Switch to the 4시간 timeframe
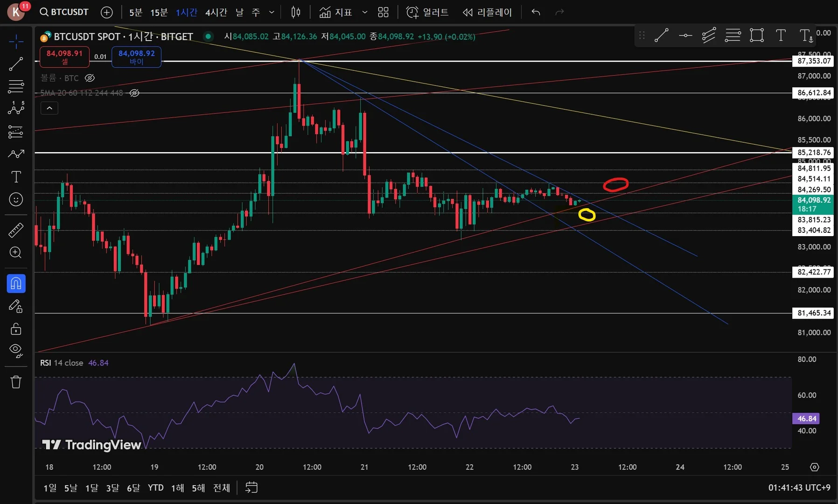Image resolution: width=838 pixels, height=504 pixels. pyautogui.click(x=216, y=13)
